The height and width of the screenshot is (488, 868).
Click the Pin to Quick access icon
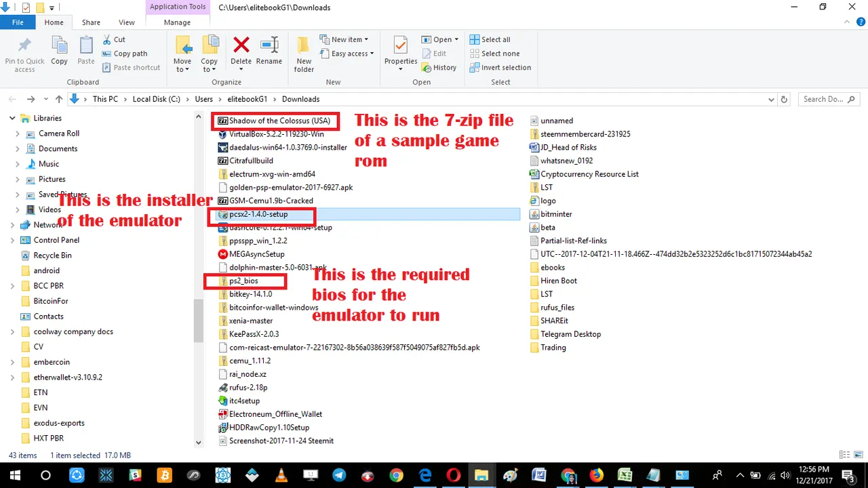[x=24, y=46]
